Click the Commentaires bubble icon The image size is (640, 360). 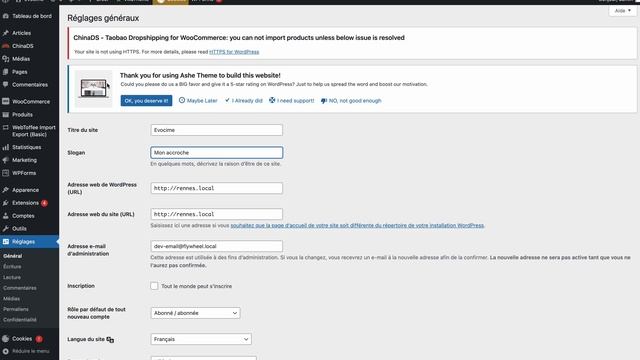(x=5, y=84)
